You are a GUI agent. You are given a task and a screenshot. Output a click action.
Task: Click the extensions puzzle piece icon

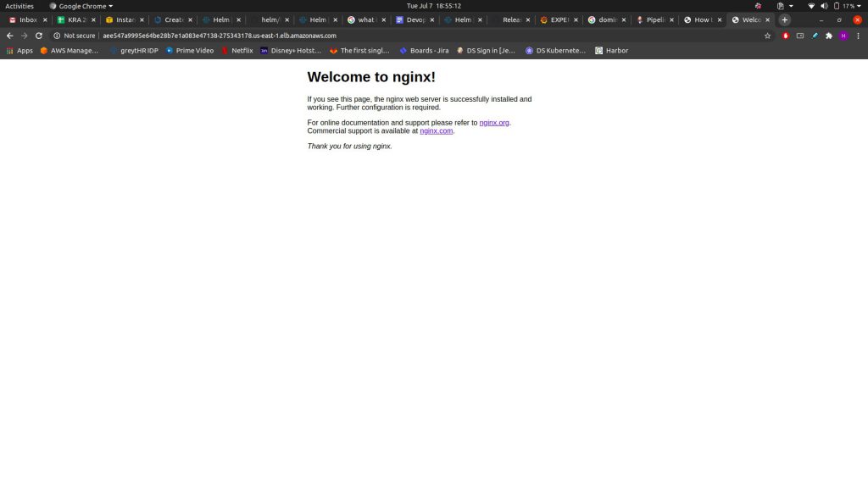(x=829, y=36)
